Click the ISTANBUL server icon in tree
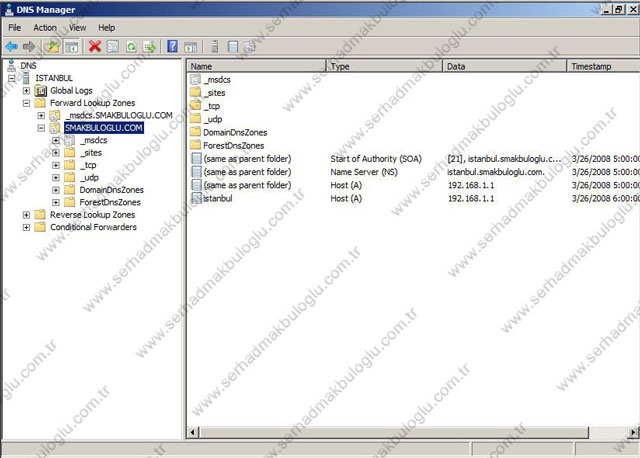640x458 pixels. click(26, 78)
